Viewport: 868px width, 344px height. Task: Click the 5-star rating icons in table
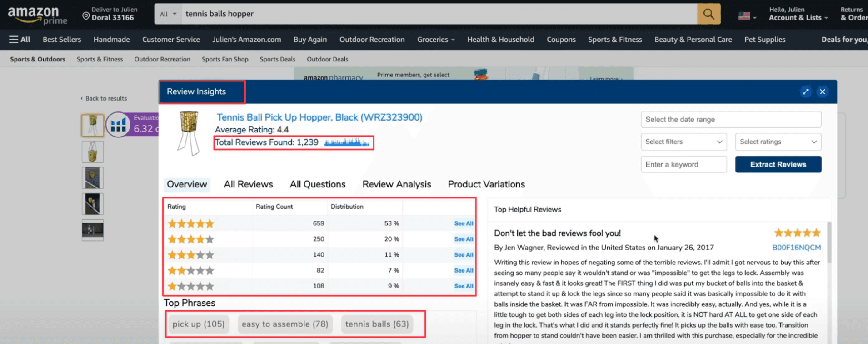(191, 223)
